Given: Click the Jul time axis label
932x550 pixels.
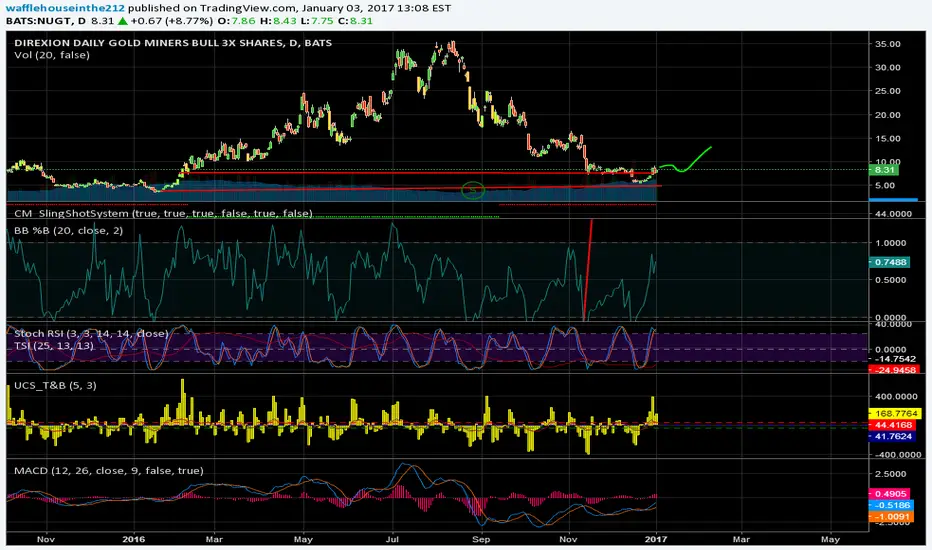Looking at the screenshot, I should (x=392, y=539).
